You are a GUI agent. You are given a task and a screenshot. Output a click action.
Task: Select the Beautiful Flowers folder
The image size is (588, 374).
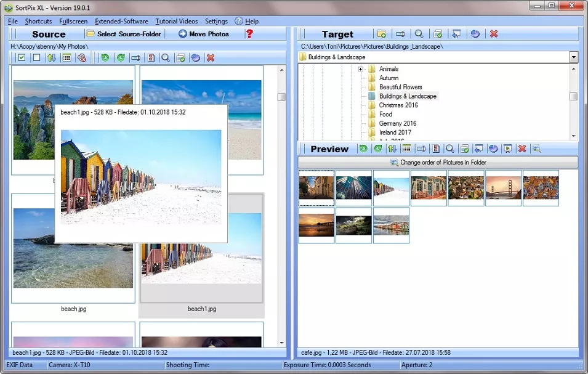[x=400, y=87]
